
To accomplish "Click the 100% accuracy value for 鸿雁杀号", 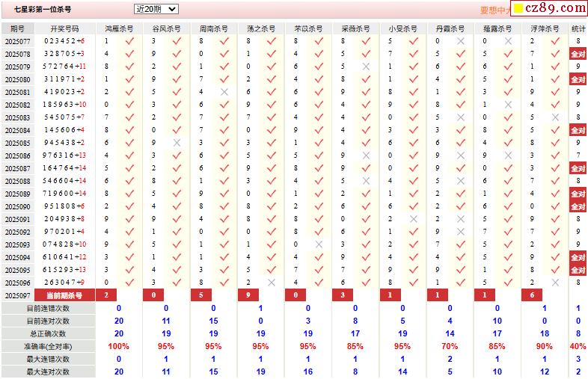I will [x=118, y=346].
